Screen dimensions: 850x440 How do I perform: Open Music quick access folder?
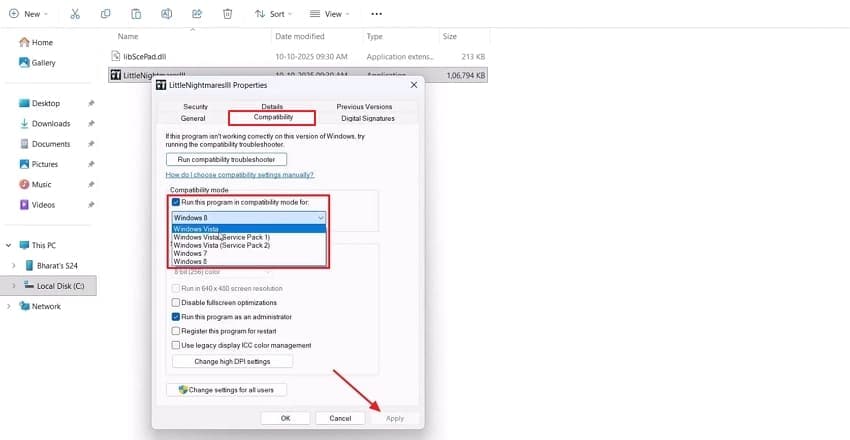pyautogui.click(x=35, y=185)
